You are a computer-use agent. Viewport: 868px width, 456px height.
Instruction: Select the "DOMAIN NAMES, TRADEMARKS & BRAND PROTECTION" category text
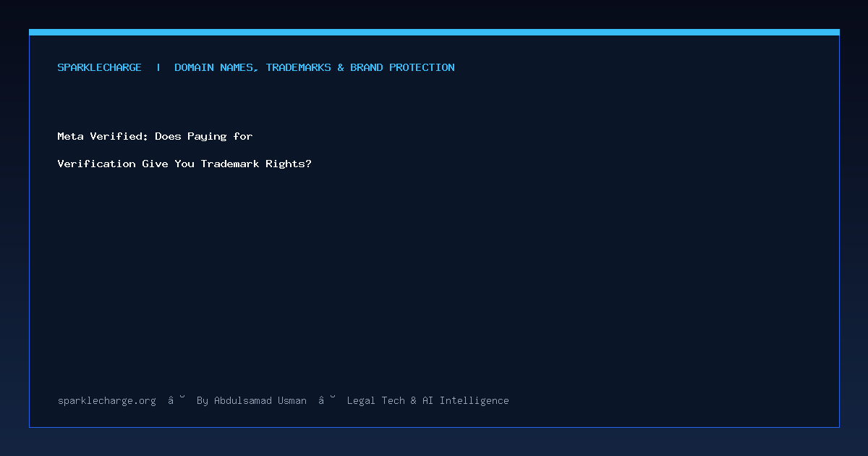click(315, 67)
